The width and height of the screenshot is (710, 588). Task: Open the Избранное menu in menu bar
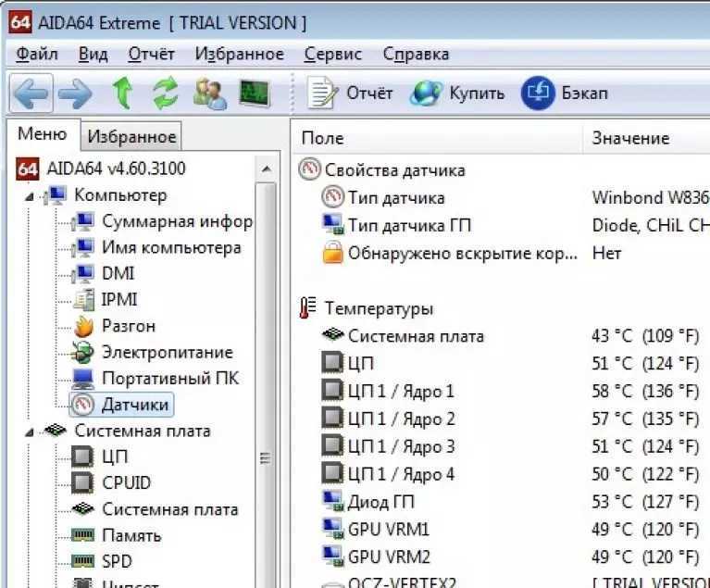tap(240, 54)
